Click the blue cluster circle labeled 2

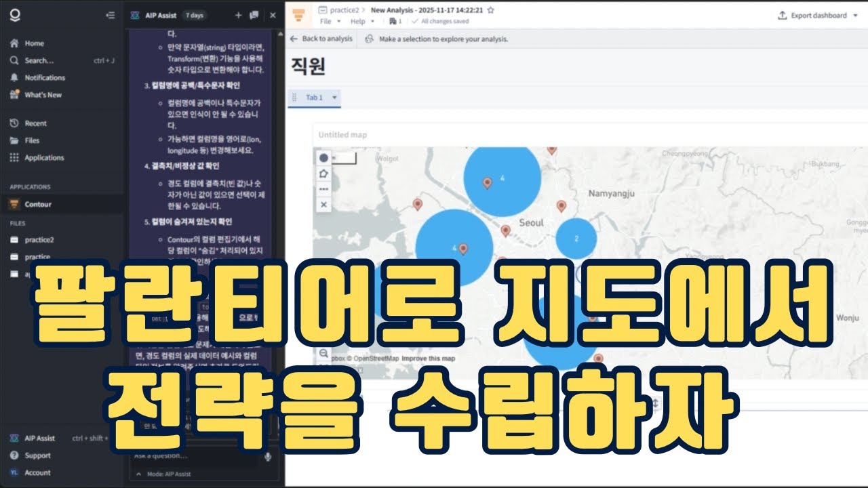[x=576, y=239]
